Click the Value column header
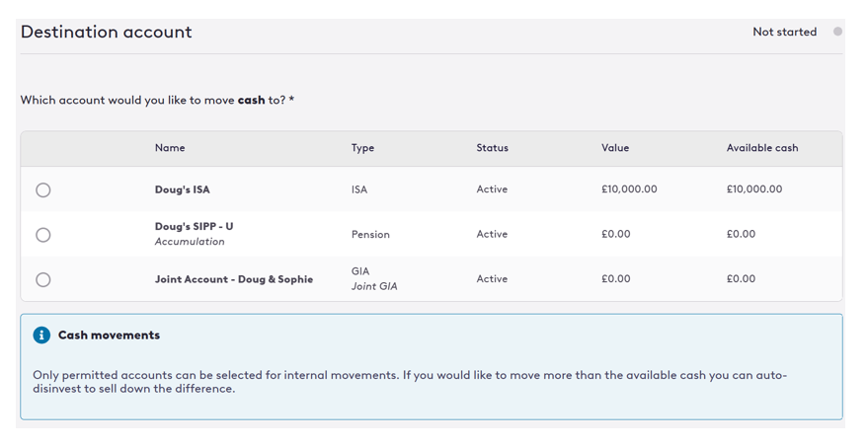868x448 pixels. pos(615,148)
